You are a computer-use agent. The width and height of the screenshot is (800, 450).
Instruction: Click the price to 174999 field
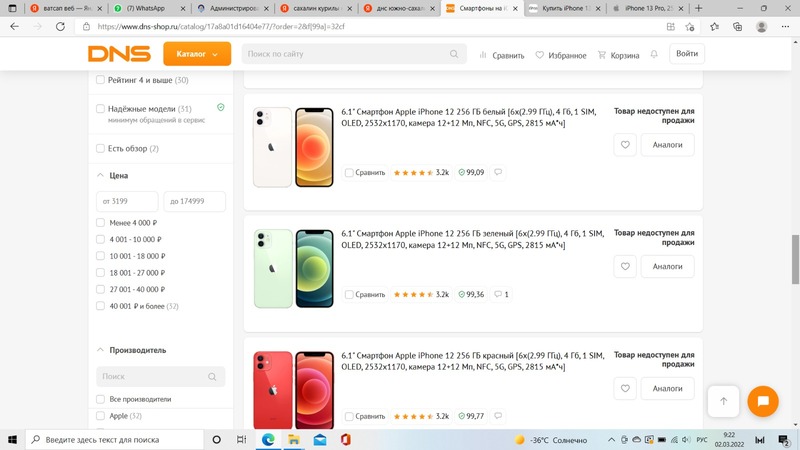(194, 201)
